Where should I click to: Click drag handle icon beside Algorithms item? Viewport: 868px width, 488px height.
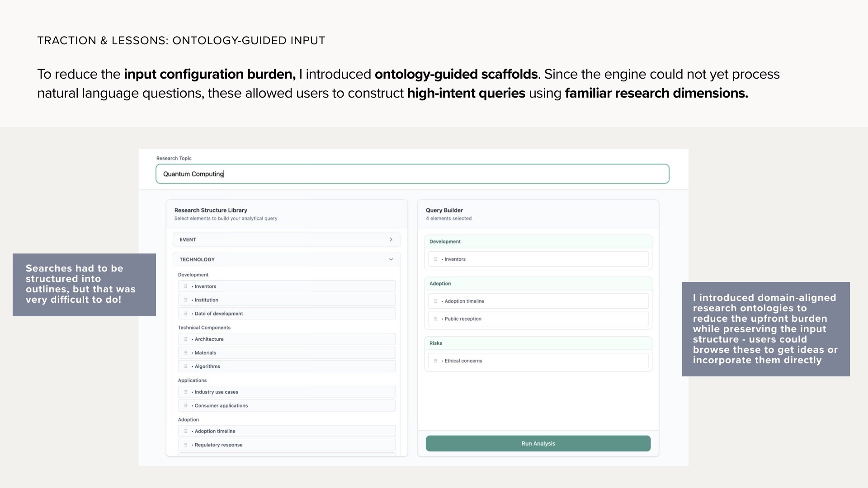coord(185,366)
